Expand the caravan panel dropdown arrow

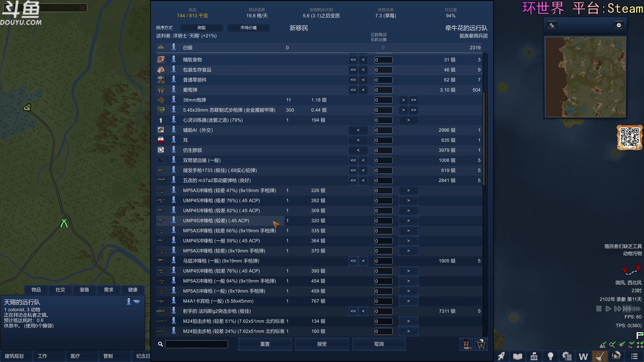click(x=137, y=302)
